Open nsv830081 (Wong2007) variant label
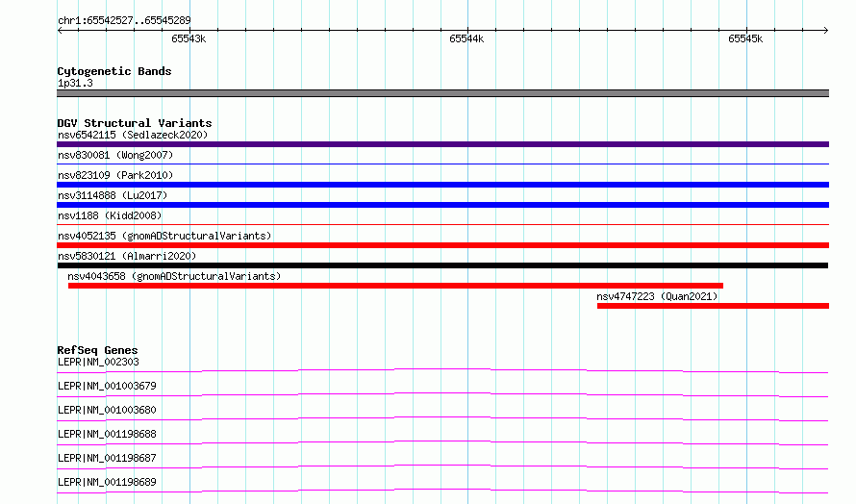 (x=115, y=155)
